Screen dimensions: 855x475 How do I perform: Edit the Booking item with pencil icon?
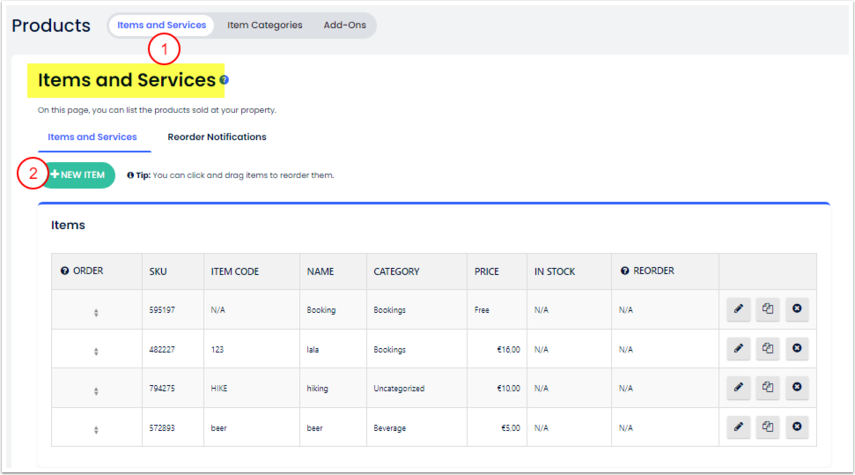(738, 309)
